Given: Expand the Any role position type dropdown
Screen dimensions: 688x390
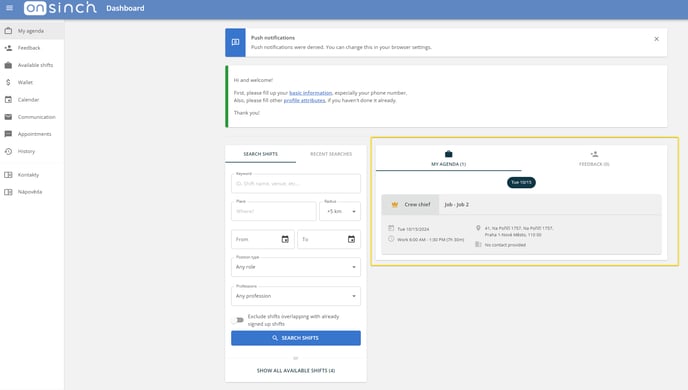Looking at the screenshot, I should pos(296,267).
